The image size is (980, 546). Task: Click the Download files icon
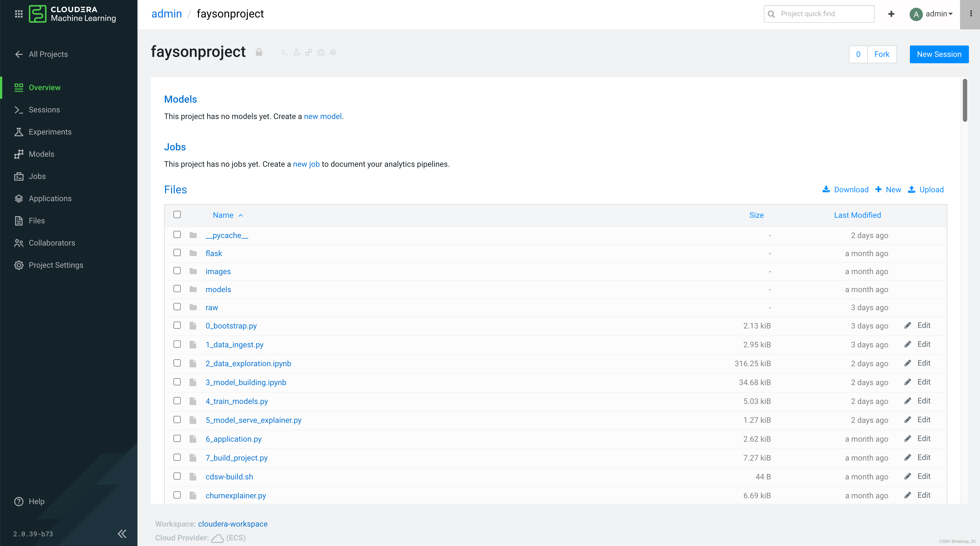coord(826,189)
